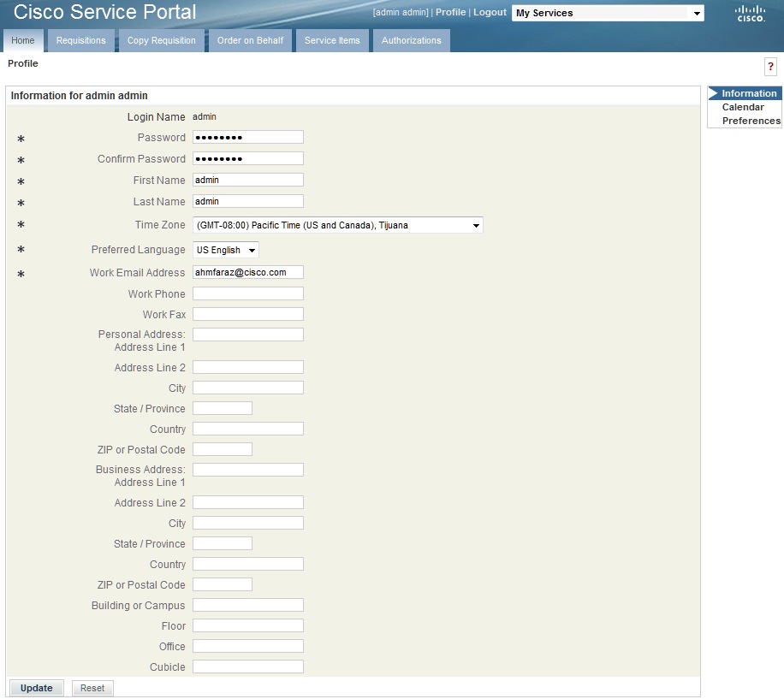
Task: Focus the Password field
Action: click(248, 137)
